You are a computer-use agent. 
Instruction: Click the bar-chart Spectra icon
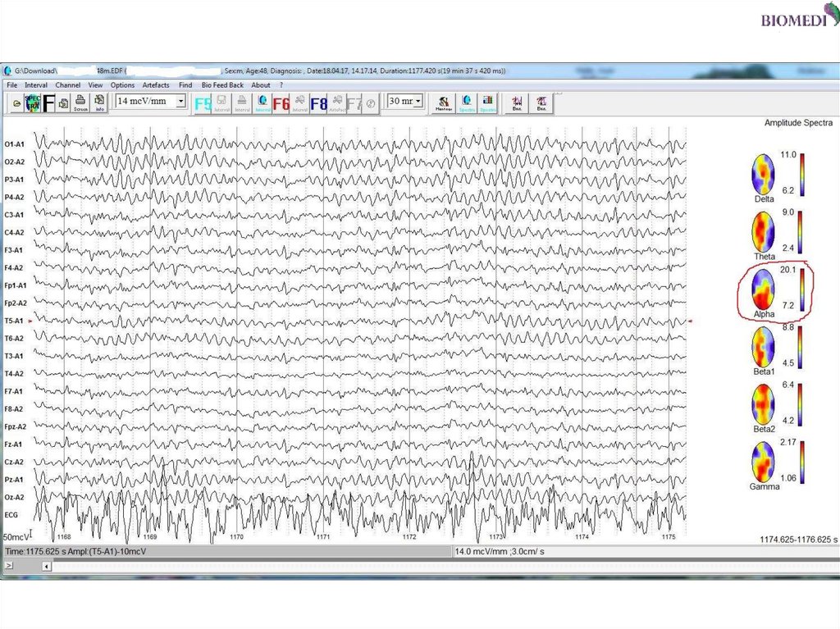(487, 103)
